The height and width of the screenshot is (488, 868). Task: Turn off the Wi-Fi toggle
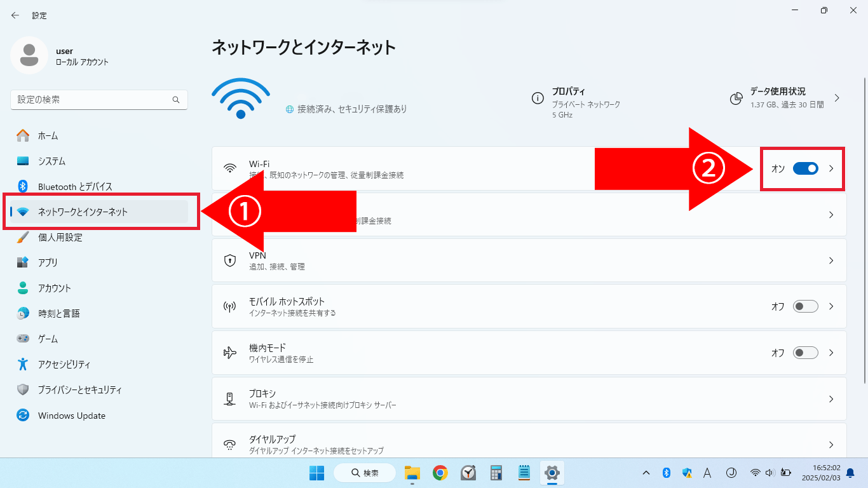805,168
